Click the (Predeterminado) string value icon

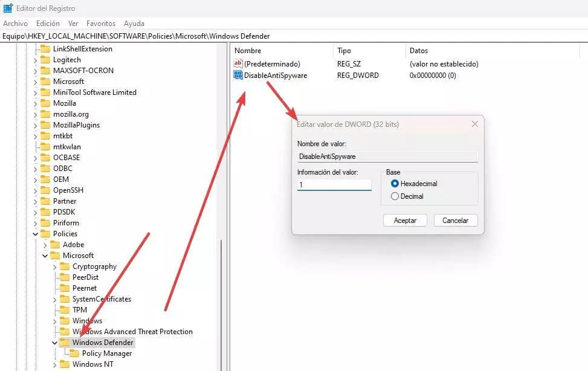237,63
